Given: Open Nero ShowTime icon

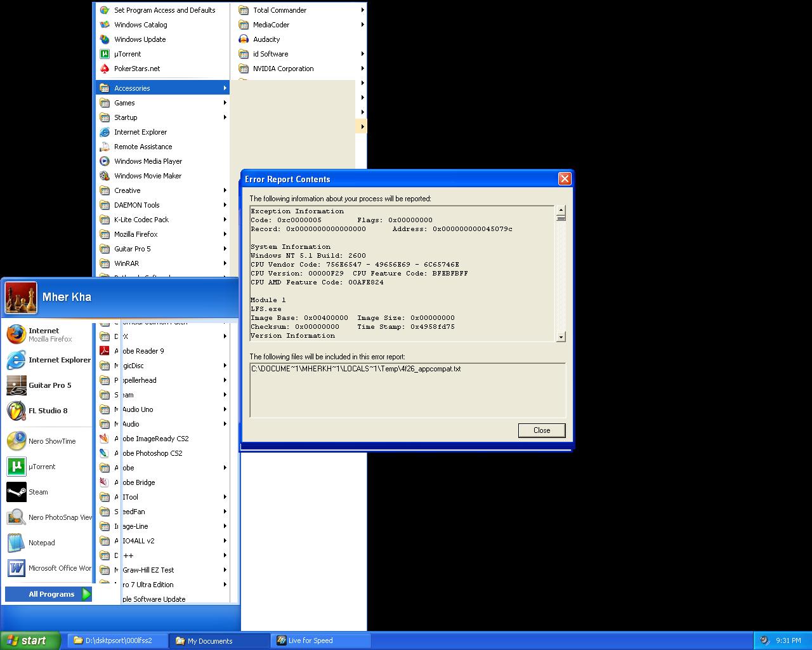Looking at the screenshot, I should pos(16,441).
